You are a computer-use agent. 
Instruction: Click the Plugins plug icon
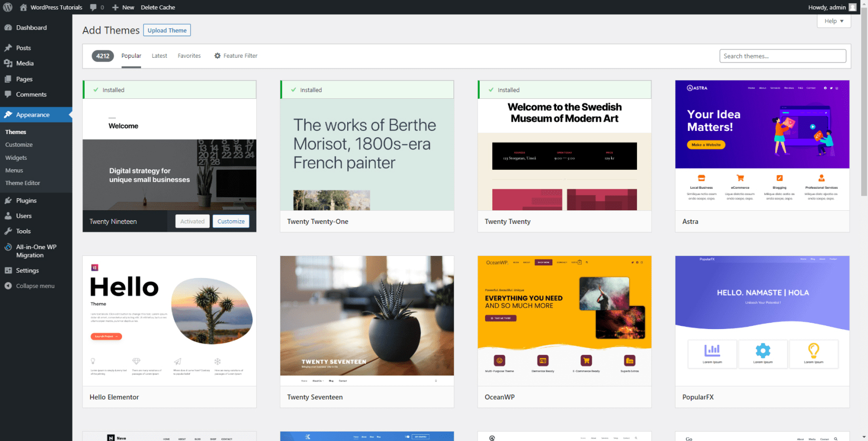point(8,200)
